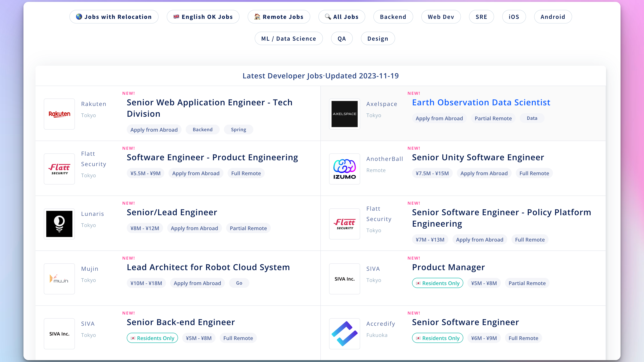
Task: Click SIVA Inc. logo beside Product Manager
Action: [x=344, y=279]
